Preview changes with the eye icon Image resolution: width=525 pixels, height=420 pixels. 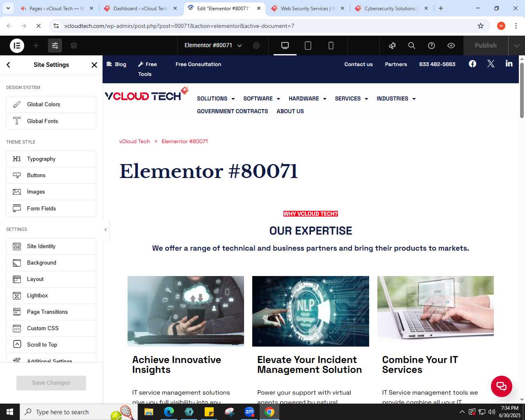coord(451,46)
